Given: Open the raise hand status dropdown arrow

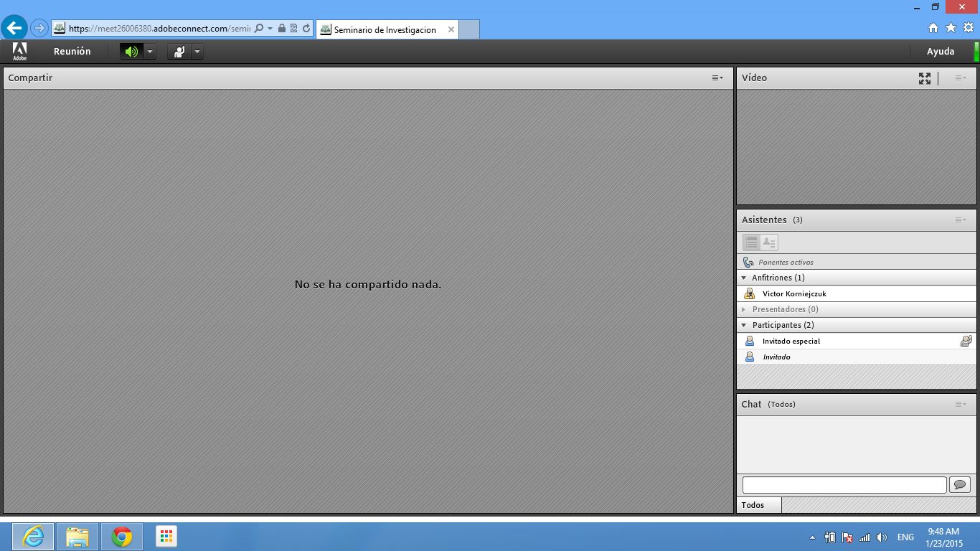Looking at the screenshot, I should pyautogui.click(x=197, y=52).
